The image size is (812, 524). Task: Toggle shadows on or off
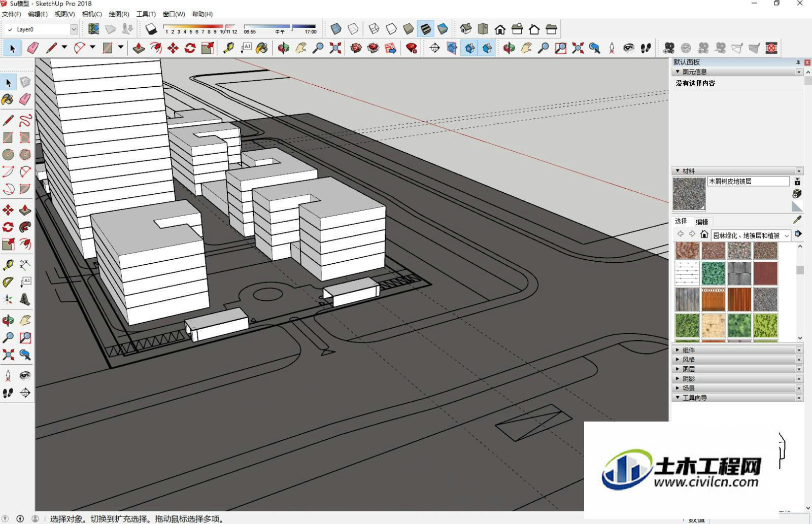[151, 29]
